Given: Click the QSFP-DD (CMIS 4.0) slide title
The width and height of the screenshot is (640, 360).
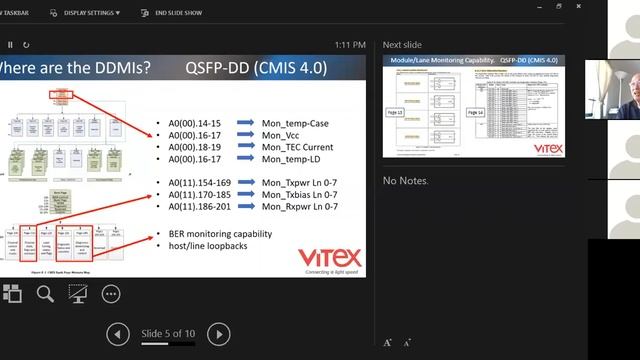Looking at the screenshot, I should tap(256, 68).
